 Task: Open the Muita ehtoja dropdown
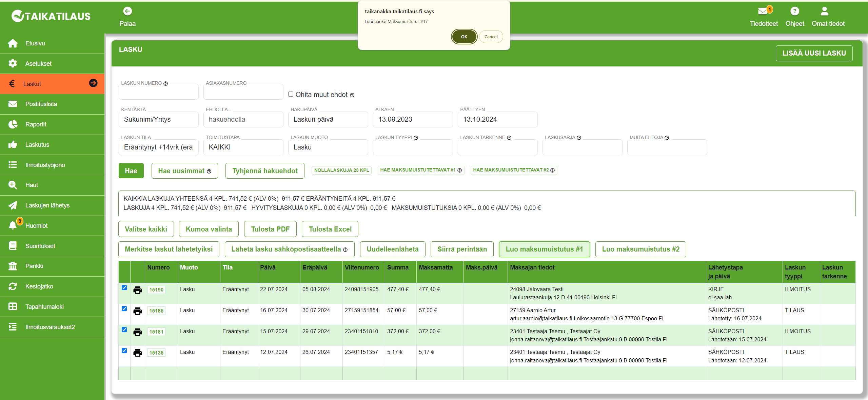(x=667, y=147)
